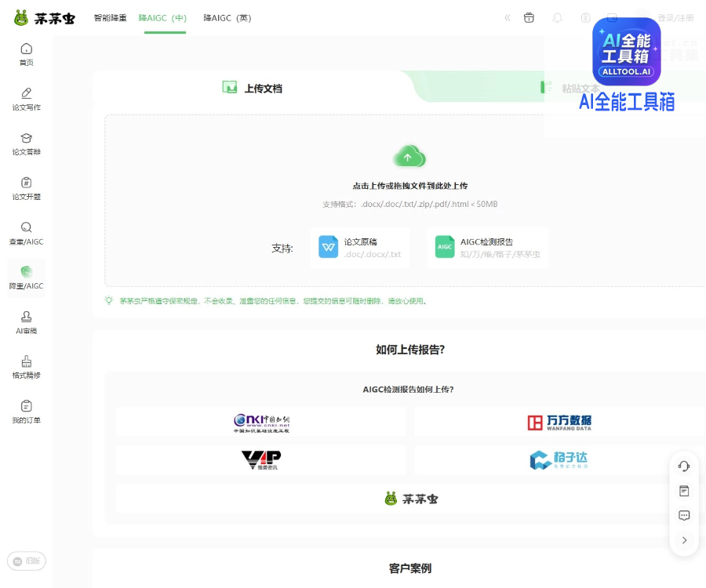
Task: Open the 首页 home sidebar icon
Action: click(x=27, y=54)
